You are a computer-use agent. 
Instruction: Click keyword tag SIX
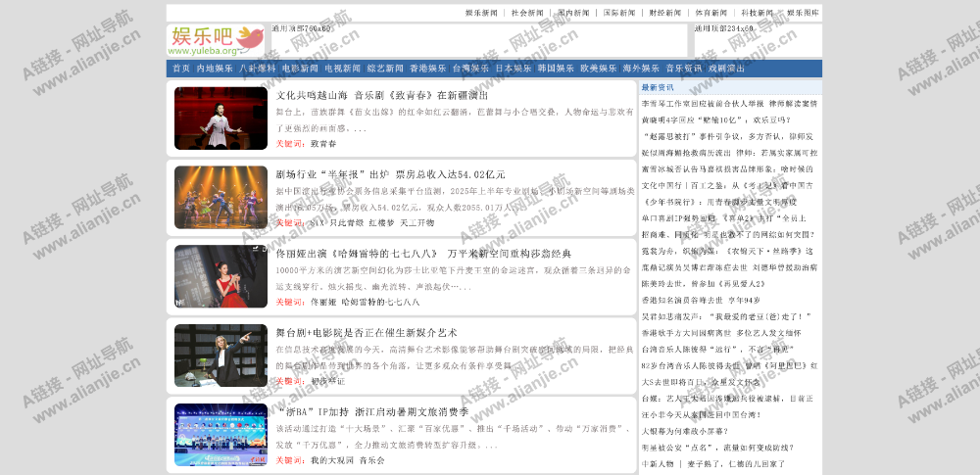coord(318,223)
